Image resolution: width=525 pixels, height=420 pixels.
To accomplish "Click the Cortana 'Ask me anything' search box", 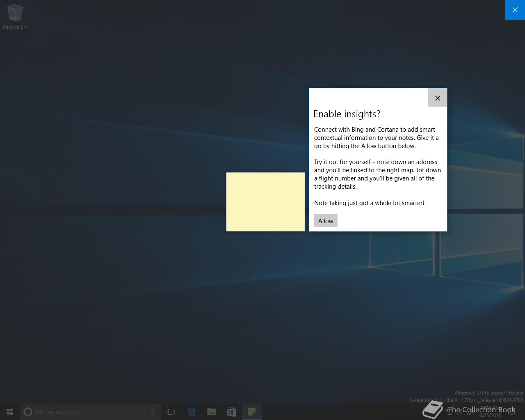I will coord(90,412).
